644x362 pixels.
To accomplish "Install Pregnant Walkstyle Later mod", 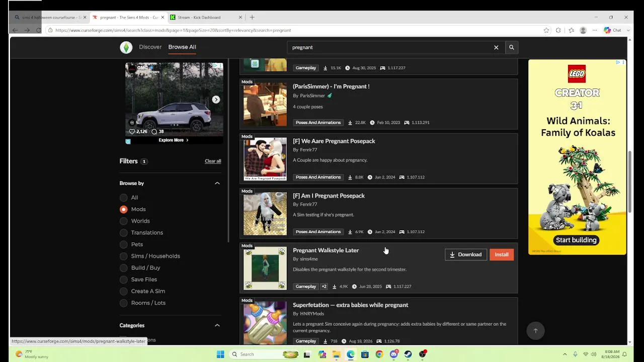I will 502,254.
